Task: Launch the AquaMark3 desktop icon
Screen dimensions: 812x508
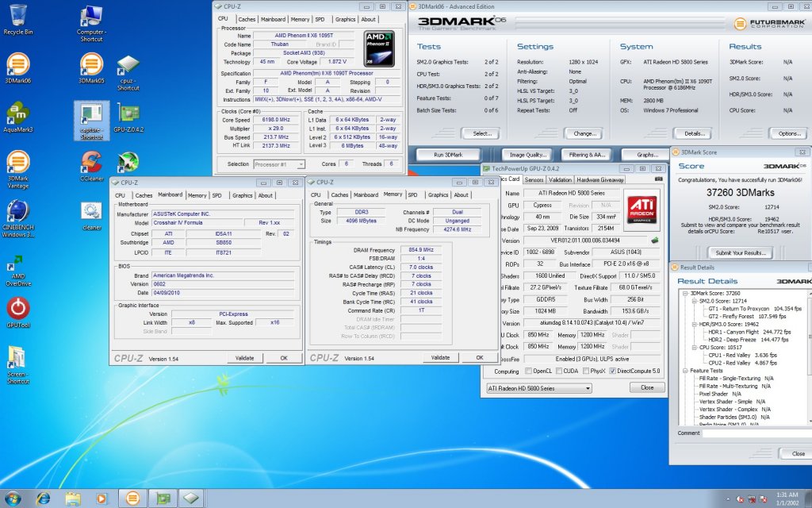Action: (x=18, y=117)
